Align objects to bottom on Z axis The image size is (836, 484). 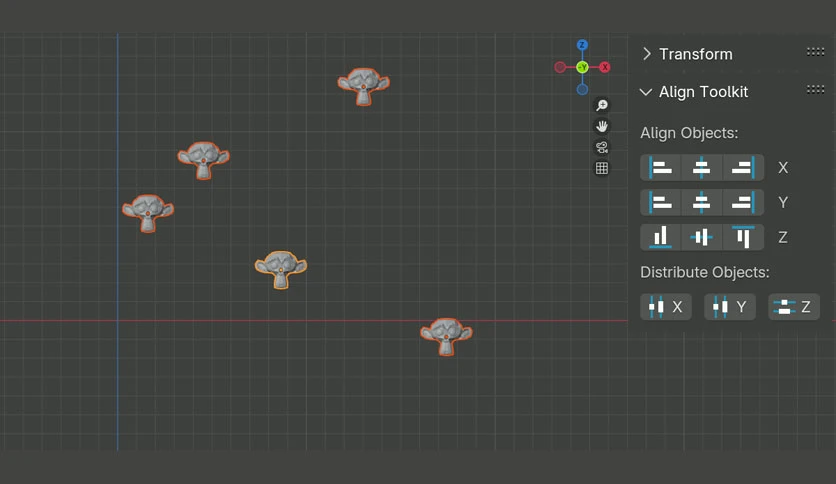coord(661,237)
